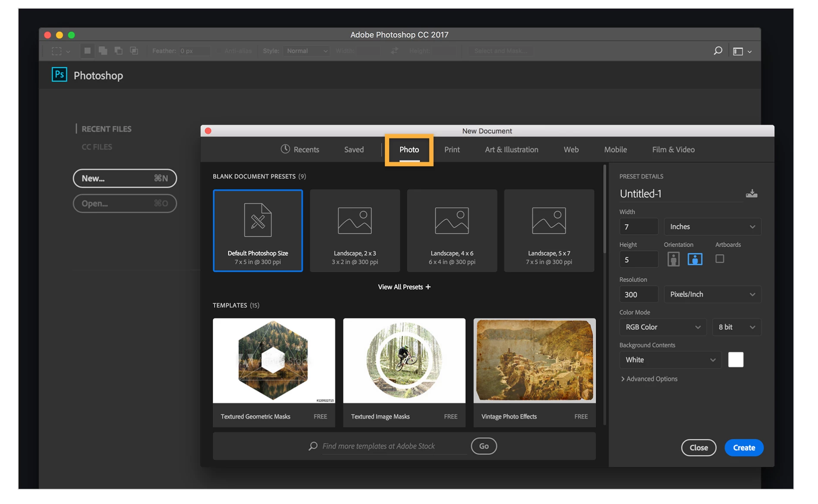Image resolution: width=818 pixels, height=504 pixels.
Task: Select RECENT FILES in the start sidebar
Action: (106, 129)
